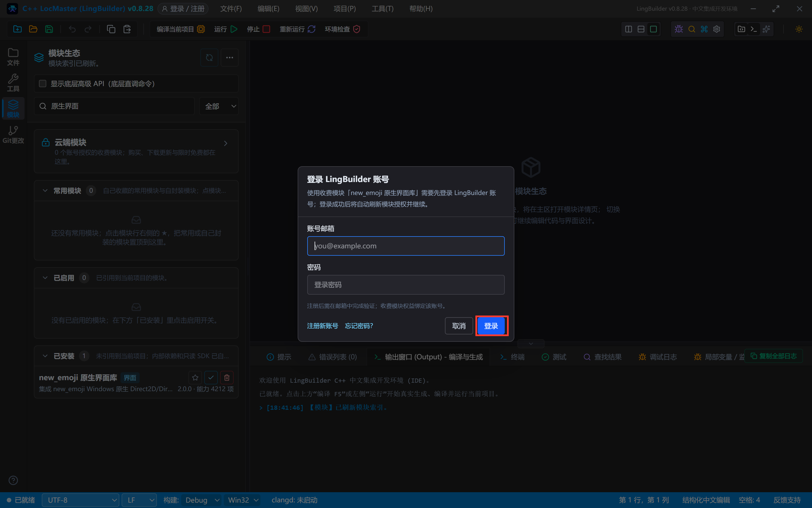The image size is (812, 508).
Task: Toggle terminal panel with the prompt icon
Action: 754,29
